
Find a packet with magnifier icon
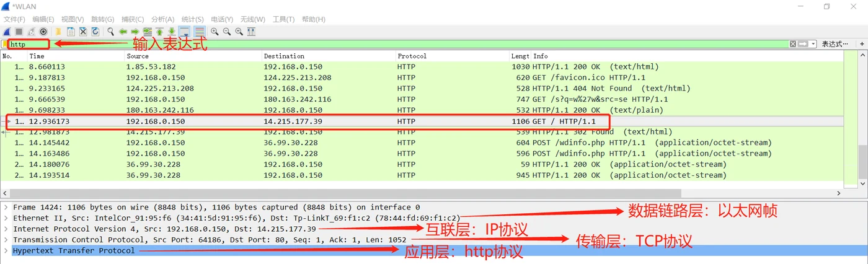pos(110,32)
